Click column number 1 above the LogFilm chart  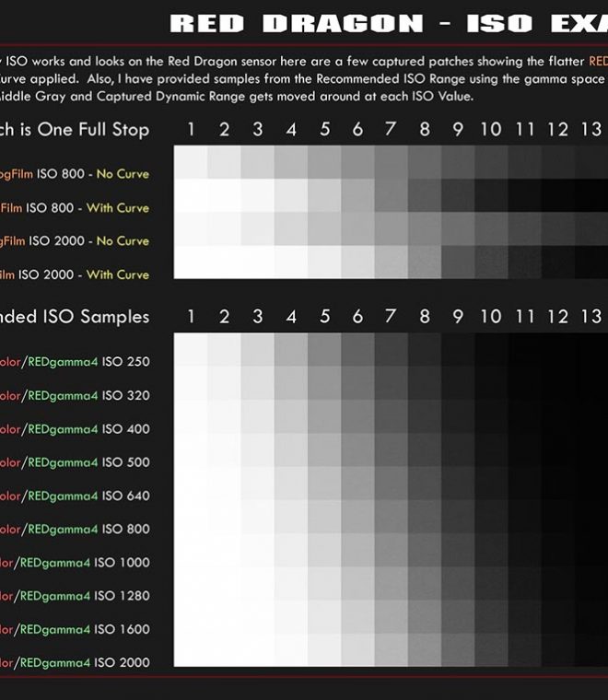(x=191, y=130)
